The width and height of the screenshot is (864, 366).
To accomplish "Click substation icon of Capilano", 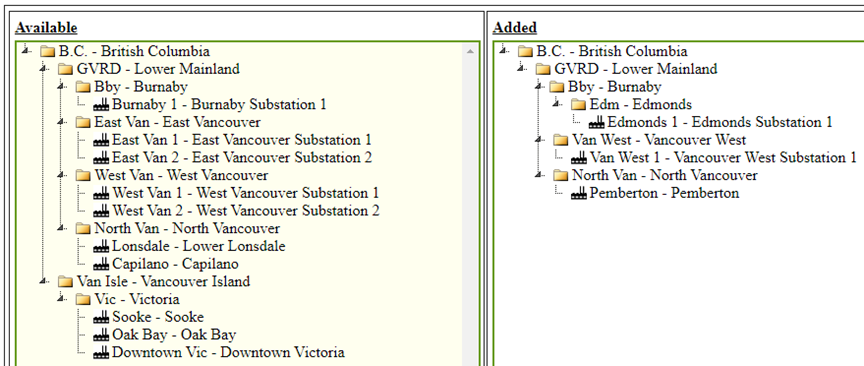I will (x=101, y=264).
